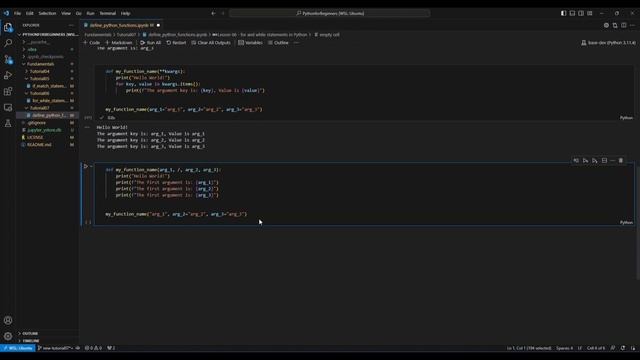Click the git branch in status bar
Image resolution: width=640 pixels, height=360 pixels.
pos(56,348)
